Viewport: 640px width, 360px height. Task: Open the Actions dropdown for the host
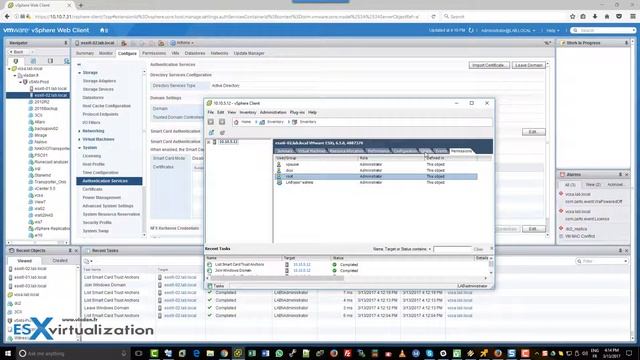pos(182,43)
